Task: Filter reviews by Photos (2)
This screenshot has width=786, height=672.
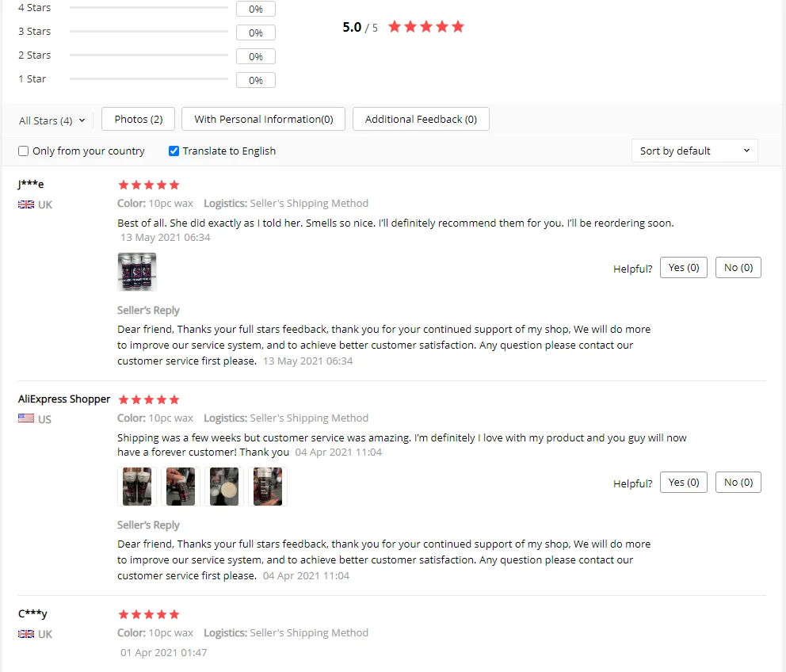Action: pos(139,119)
